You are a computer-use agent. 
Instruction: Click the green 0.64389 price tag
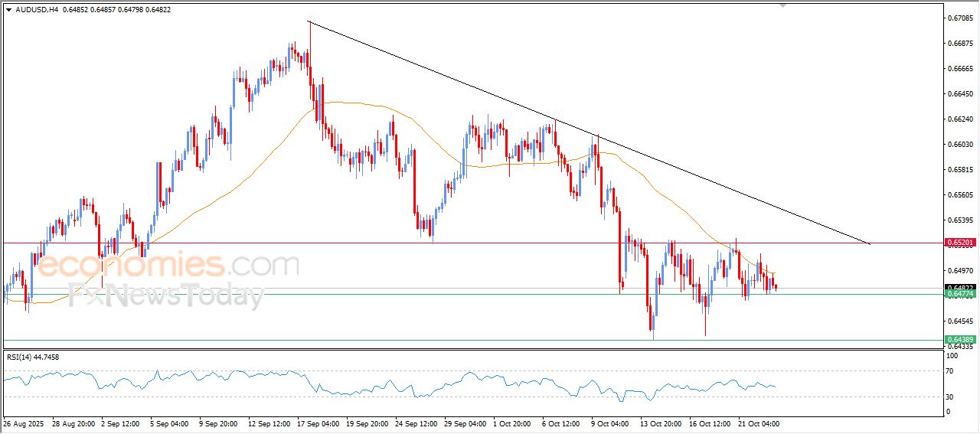(x=959, y=339)
